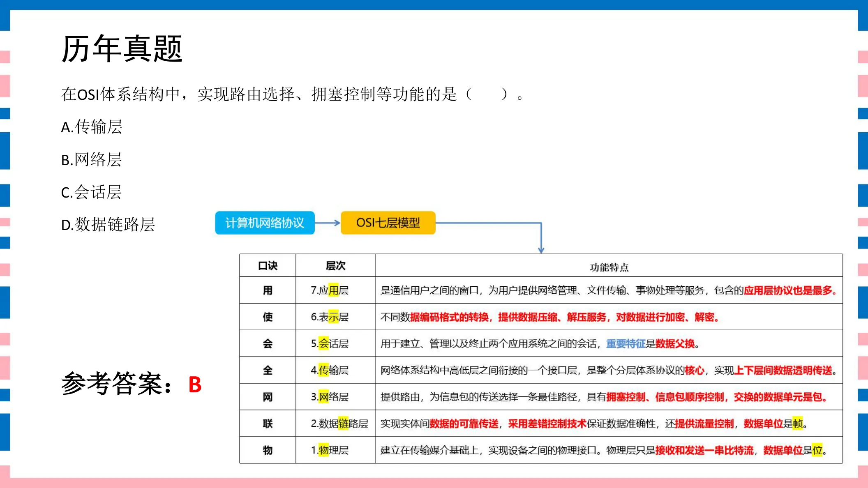The width and height of the screenshot is (868, 488).
Task: Select the 2.数据链路层 cell
Action: (335, 424)
